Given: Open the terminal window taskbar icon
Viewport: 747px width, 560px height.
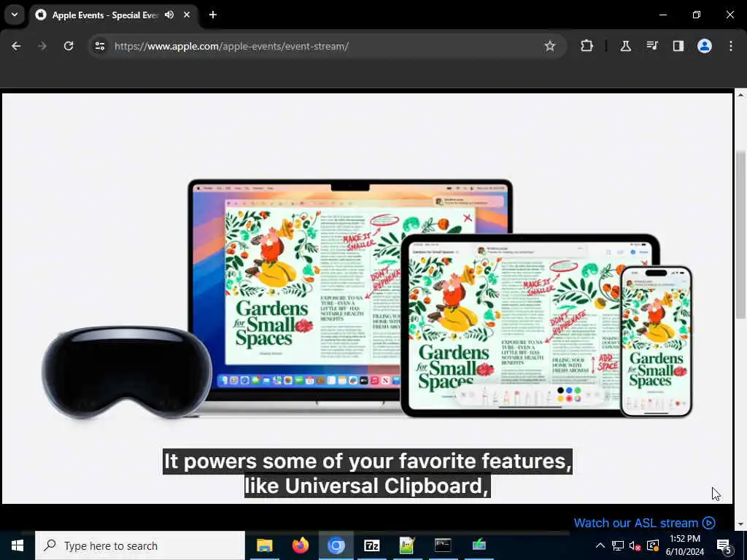Looking at the screenshot, I should point(443,545).
